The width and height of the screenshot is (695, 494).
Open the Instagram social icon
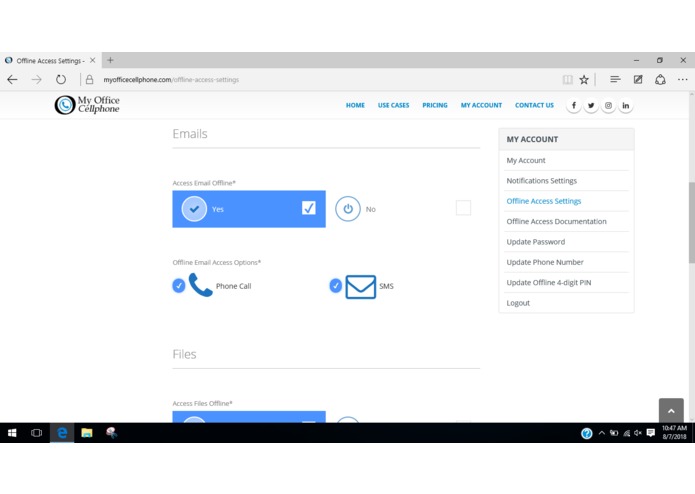(608, 105)
